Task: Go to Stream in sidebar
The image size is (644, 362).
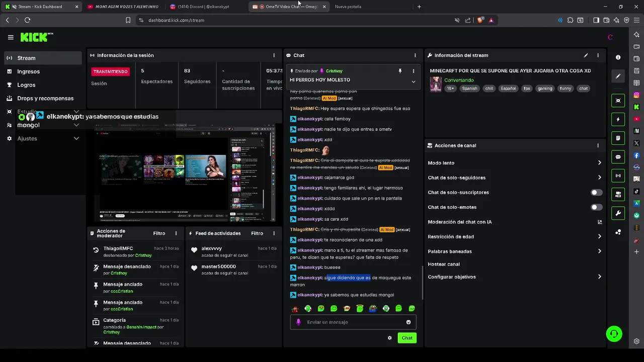Action: tap(43, 58)
